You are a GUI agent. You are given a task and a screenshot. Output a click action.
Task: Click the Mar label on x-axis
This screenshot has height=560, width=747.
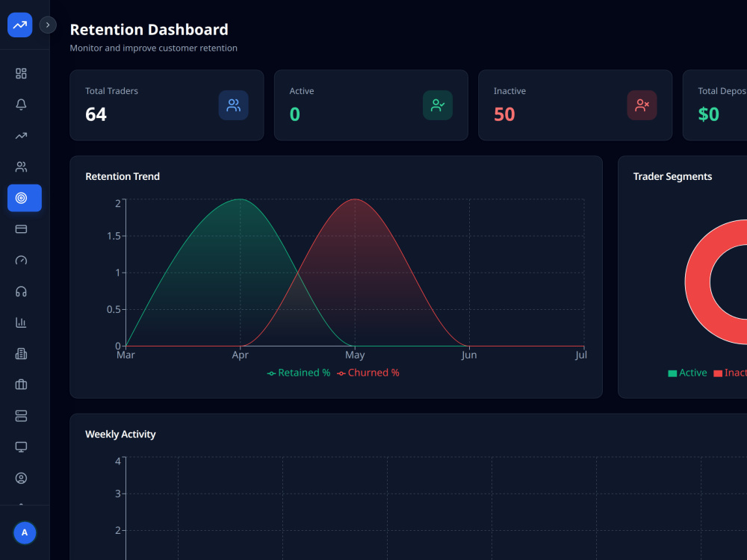125,355
